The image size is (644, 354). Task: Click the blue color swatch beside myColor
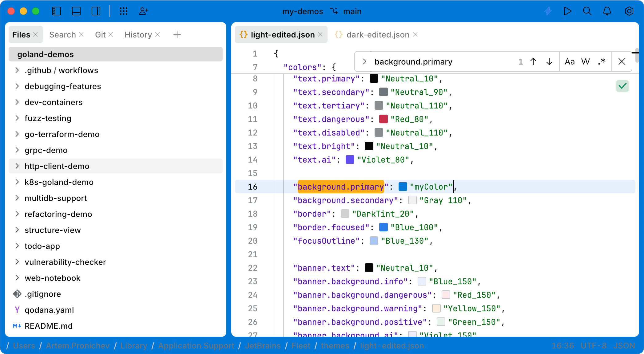[x=403, y=187]
